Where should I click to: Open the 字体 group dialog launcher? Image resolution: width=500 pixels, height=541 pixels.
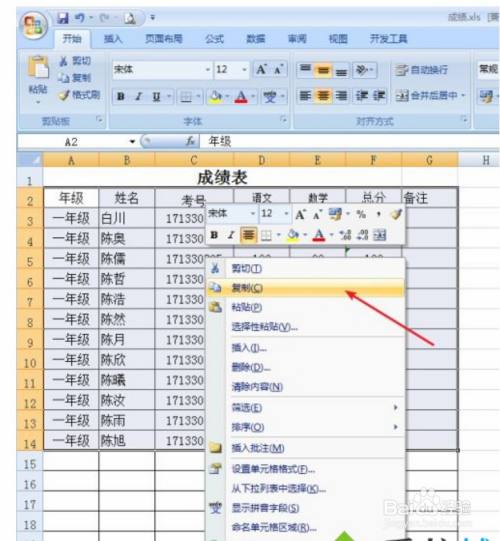pos(283,120)
